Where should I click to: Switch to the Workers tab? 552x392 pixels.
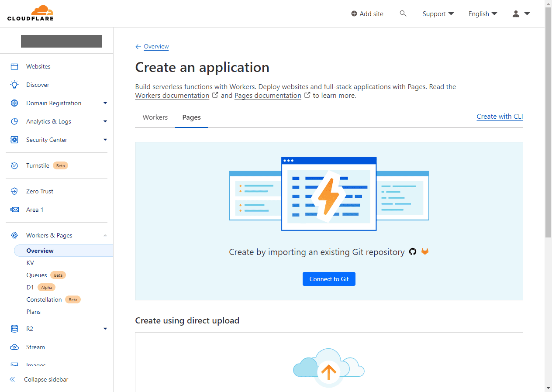pos(155,117)
